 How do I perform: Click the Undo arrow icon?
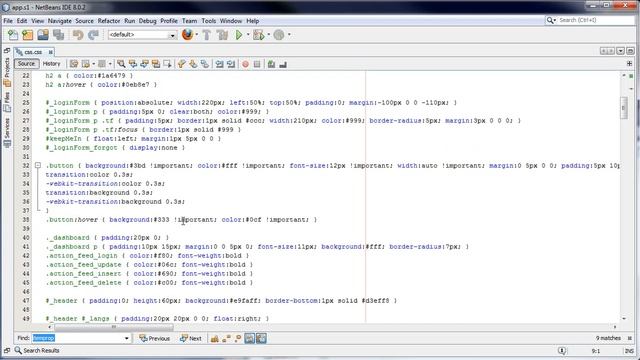pos(78,35)
